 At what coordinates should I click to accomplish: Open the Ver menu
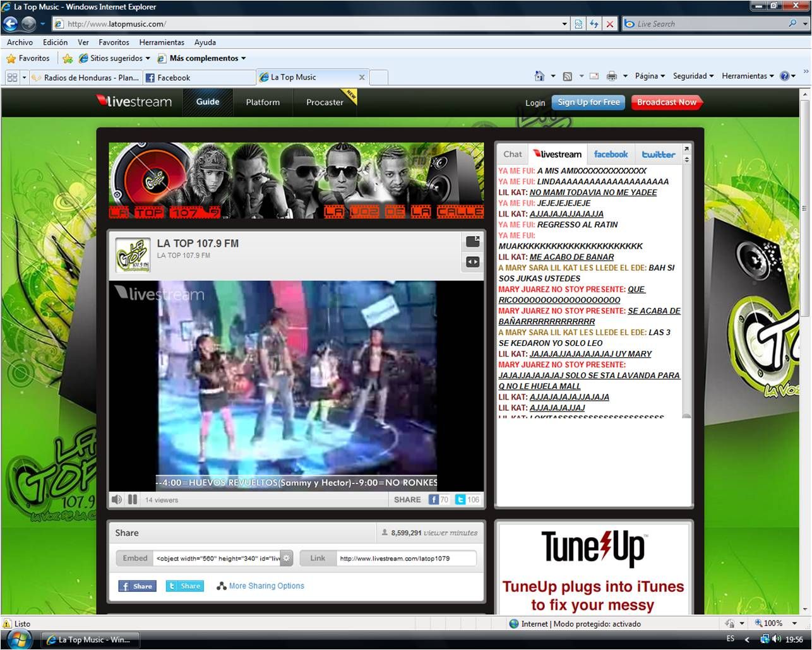(83, 42)
